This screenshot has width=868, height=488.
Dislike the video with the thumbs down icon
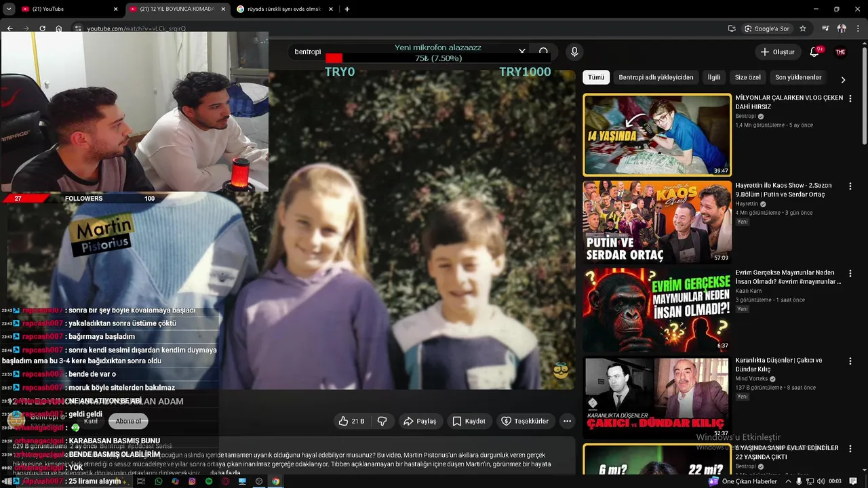click(x=382, y=421)
